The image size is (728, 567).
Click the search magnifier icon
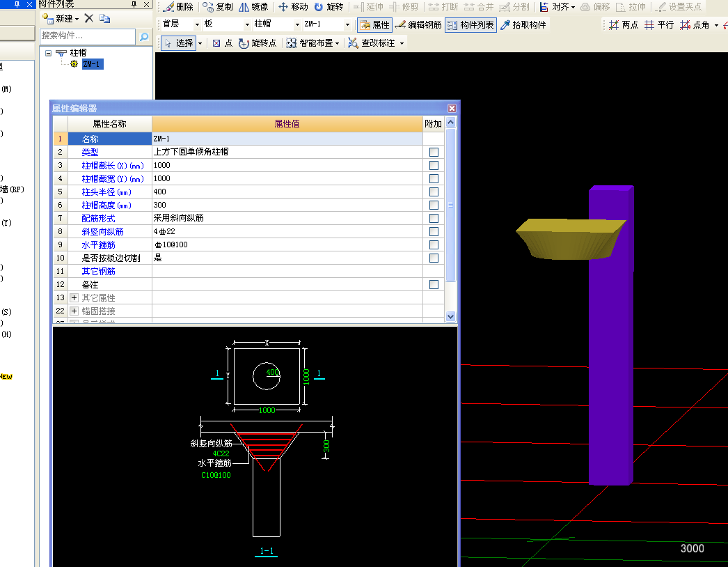click(144, 36)
